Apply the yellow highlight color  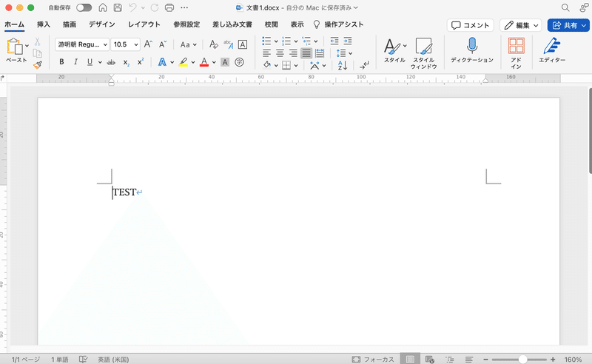(x=183, y=62)
